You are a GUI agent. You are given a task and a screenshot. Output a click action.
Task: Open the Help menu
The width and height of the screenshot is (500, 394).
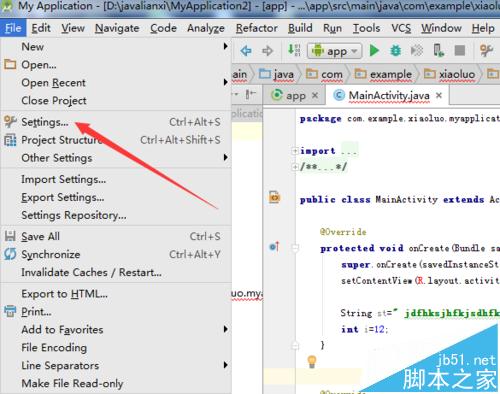pos(483,28)
